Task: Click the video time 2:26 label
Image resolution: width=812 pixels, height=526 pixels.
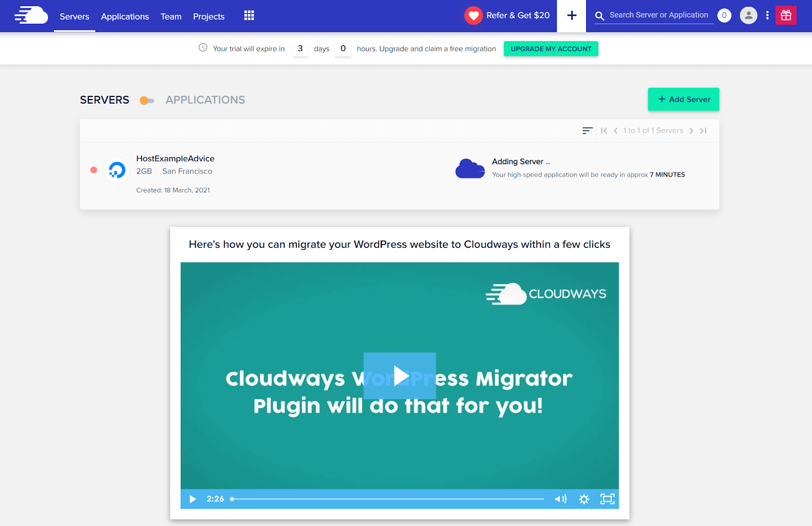Action: pyautogui.click(x=215, y=499)
